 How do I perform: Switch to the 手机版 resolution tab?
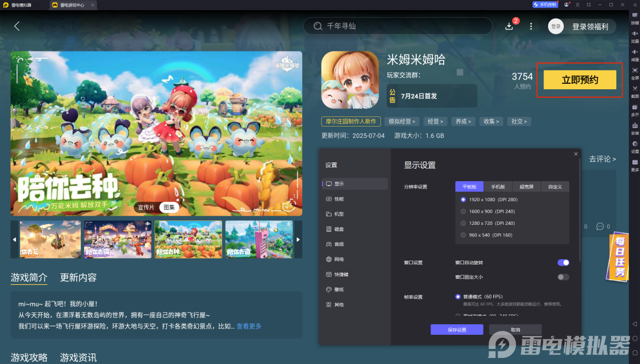pyautogui.click(x=498, y=187)
